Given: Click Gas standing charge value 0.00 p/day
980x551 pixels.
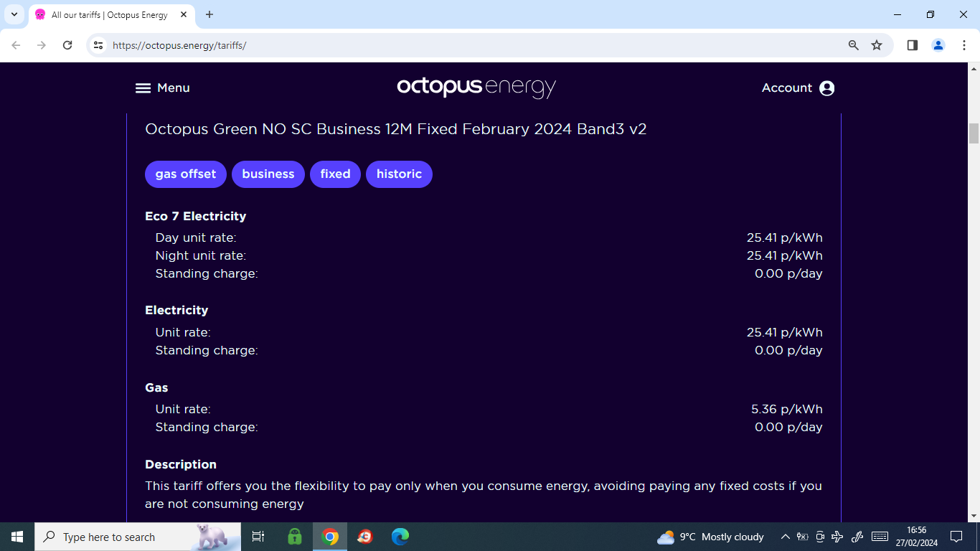Looking at the screenshot, I should 788,427.
